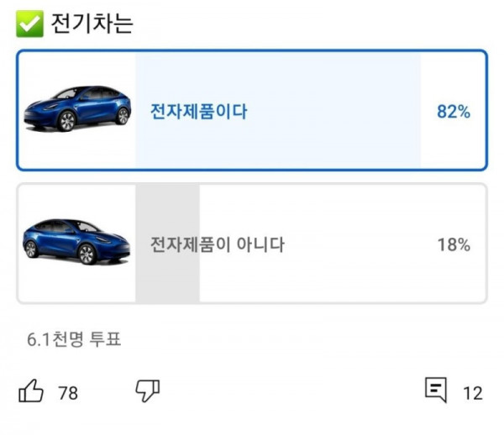
Task: Click the like count 78
Action: [68, 392]
